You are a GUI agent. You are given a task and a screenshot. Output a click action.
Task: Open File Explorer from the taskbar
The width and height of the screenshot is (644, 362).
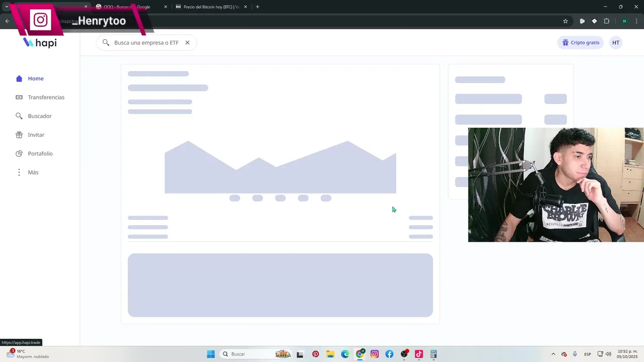pyautogui.click(x=330, y=354)
